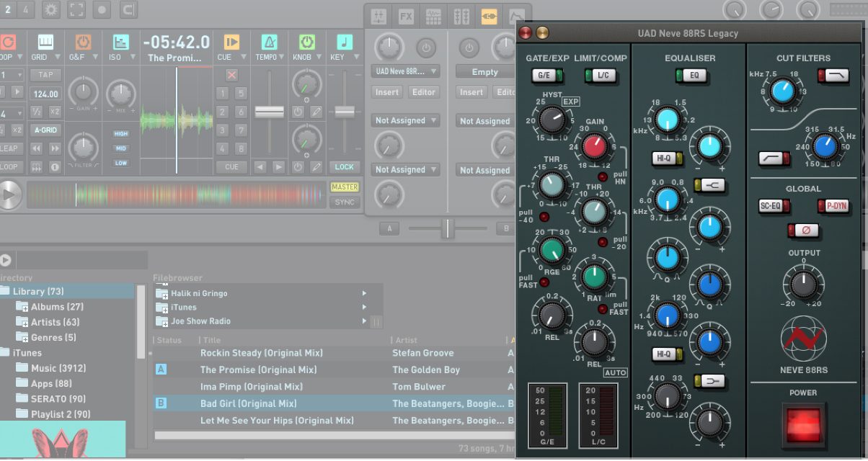Delete cue point with red X icon
868x461 pixels.
[231, 75]
